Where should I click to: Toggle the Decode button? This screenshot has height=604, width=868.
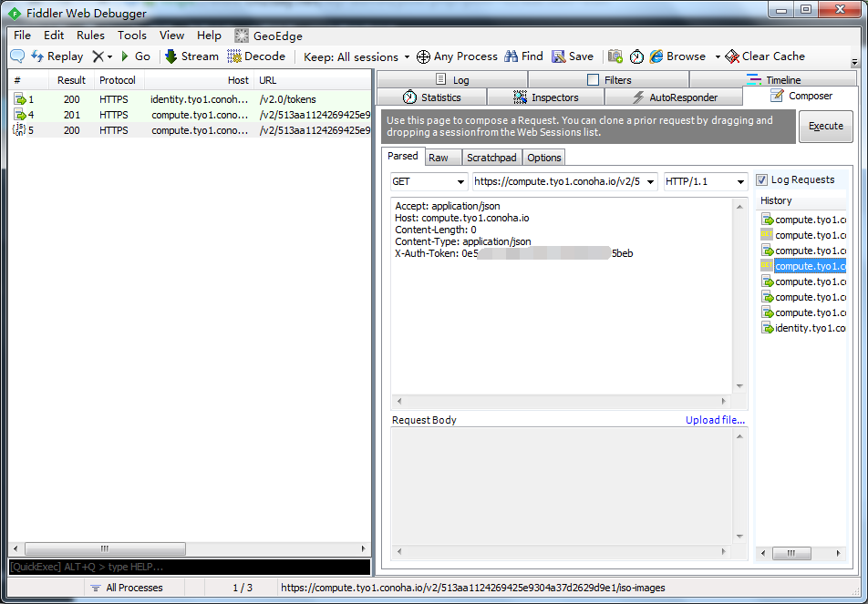(x=256, y=56)
